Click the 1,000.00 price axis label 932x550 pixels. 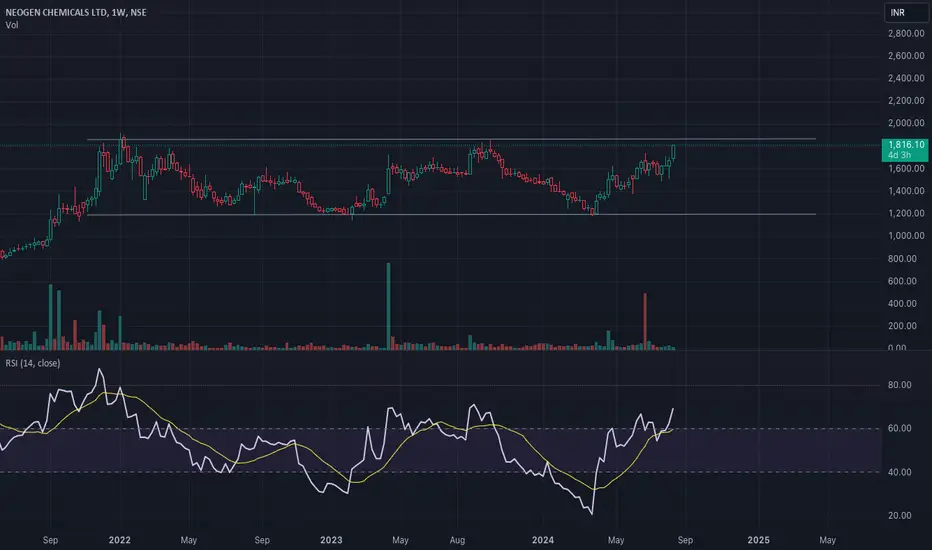[x=906, y=236]
